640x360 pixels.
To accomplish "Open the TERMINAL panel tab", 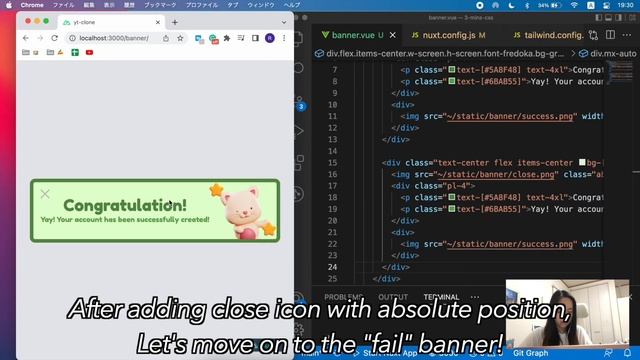I will click(x=441, y=297).
